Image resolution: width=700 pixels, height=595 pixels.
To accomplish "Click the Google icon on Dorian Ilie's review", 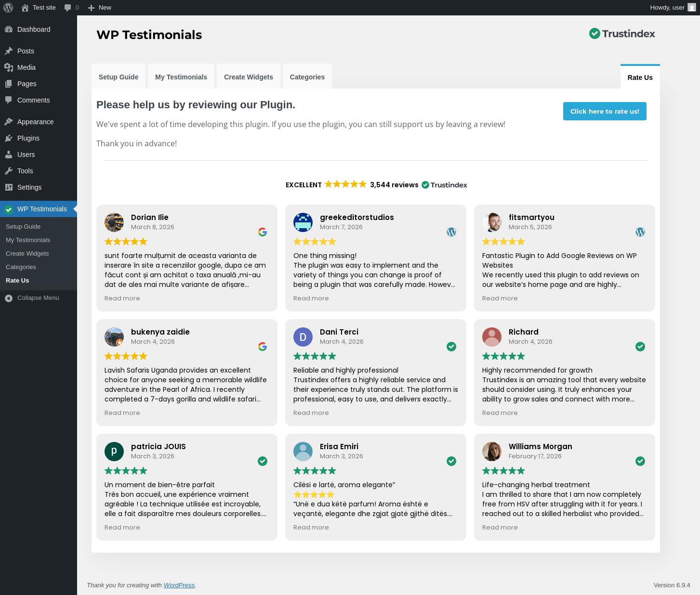I will tap(263, 232).
